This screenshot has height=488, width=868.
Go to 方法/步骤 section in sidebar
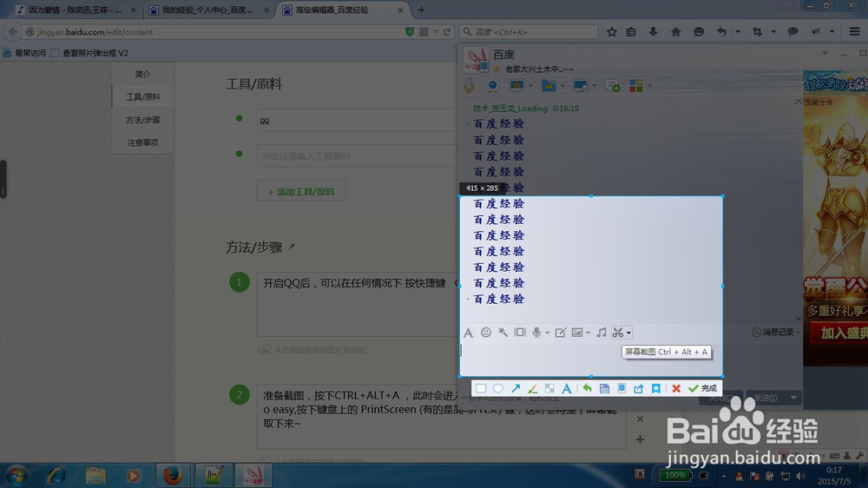pos(143,120)
